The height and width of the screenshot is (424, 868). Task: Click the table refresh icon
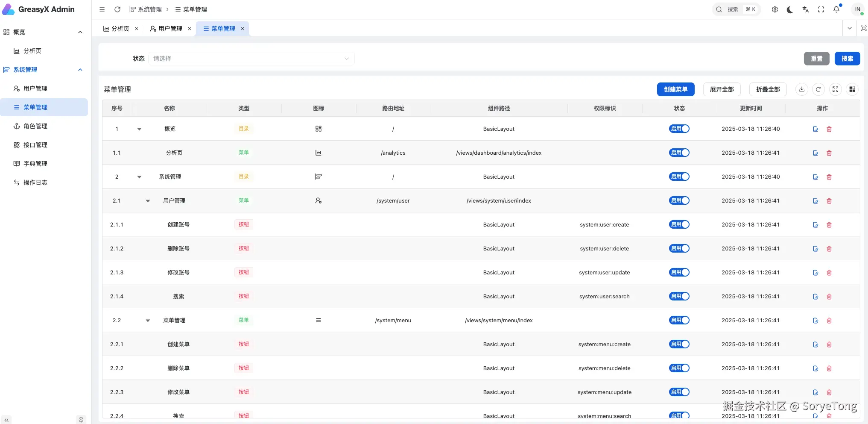818,89
